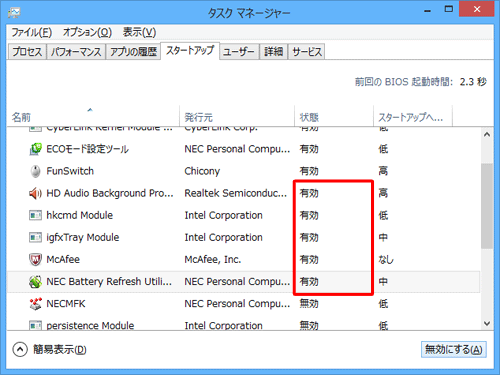Select the hkcmd Module name
This screenshot has width=500, height=375.
pyautogui.click(x=79, y=216)
